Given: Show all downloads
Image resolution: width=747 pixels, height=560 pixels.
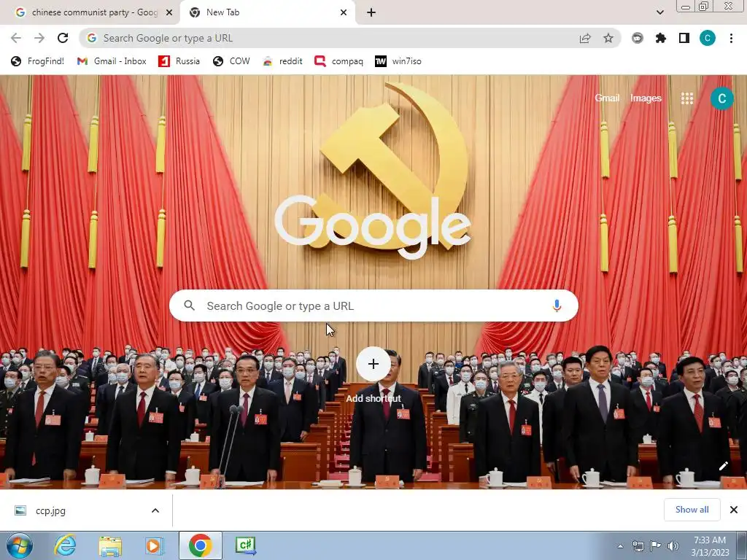Looking at the screenshot, I should click(692, 510).
